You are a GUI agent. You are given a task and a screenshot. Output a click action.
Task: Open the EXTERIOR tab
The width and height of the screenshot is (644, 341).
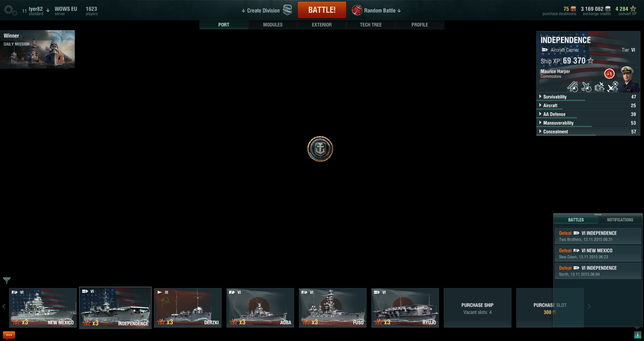click(x=322, y=25)
